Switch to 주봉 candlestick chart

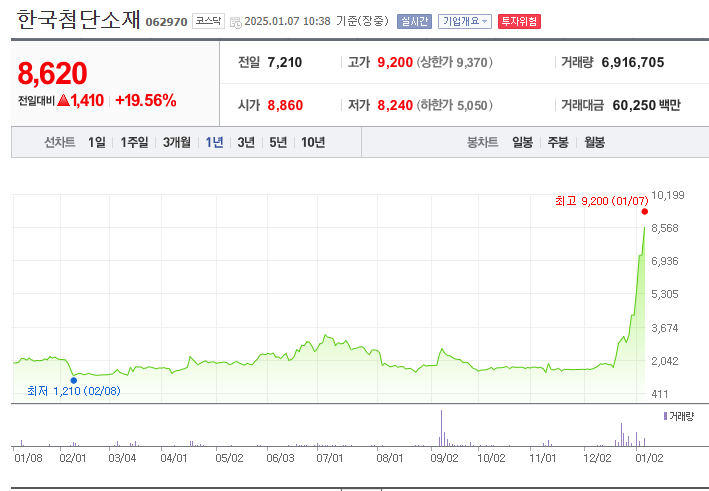(x=558, y=142)
